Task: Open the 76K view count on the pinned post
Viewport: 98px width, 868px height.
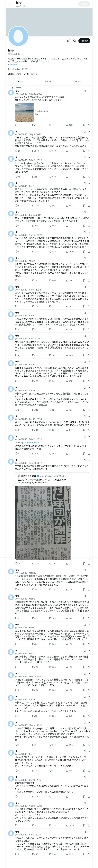Action: click(x=70, y=125)
